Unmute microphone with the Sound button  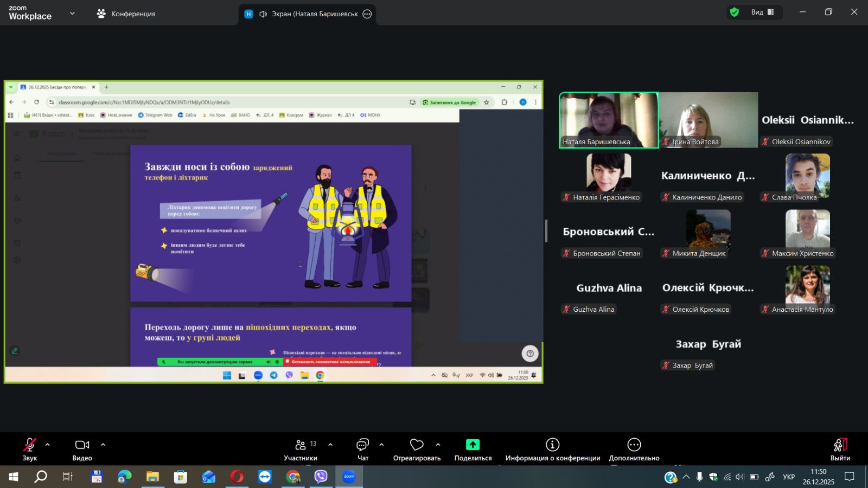pos(30,445)
